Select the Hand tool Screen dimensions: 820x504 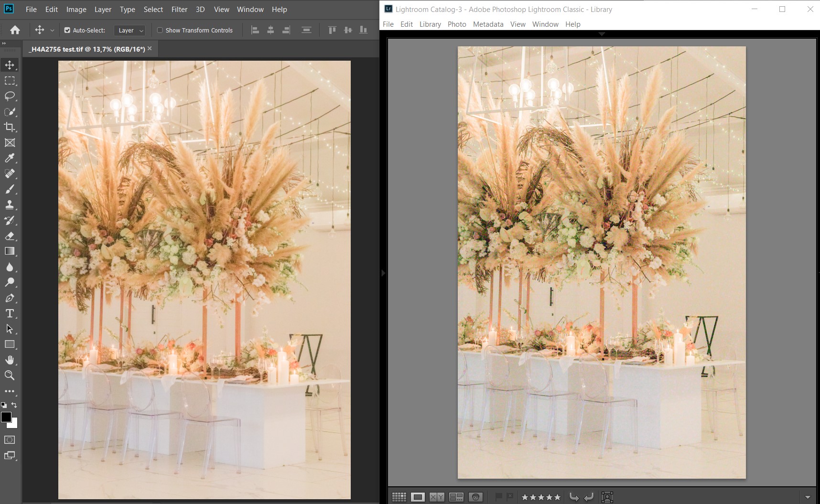tap(10, 360)
